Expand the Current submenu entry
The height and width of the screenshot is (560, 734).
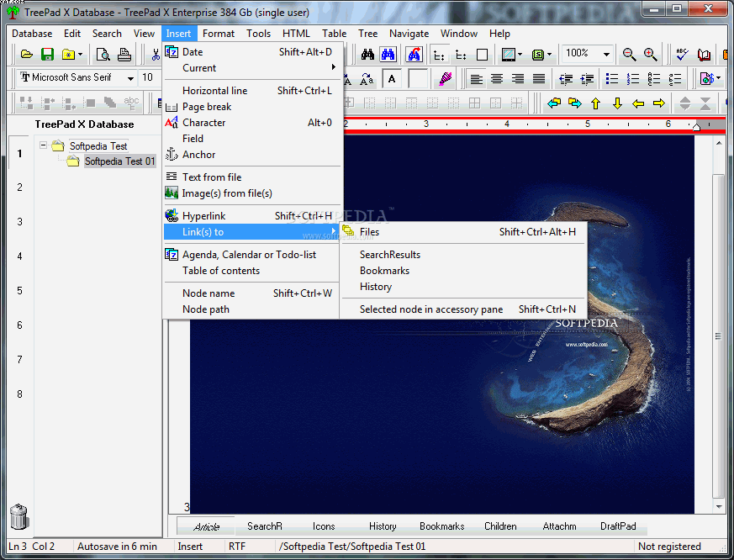pos(253,68)
